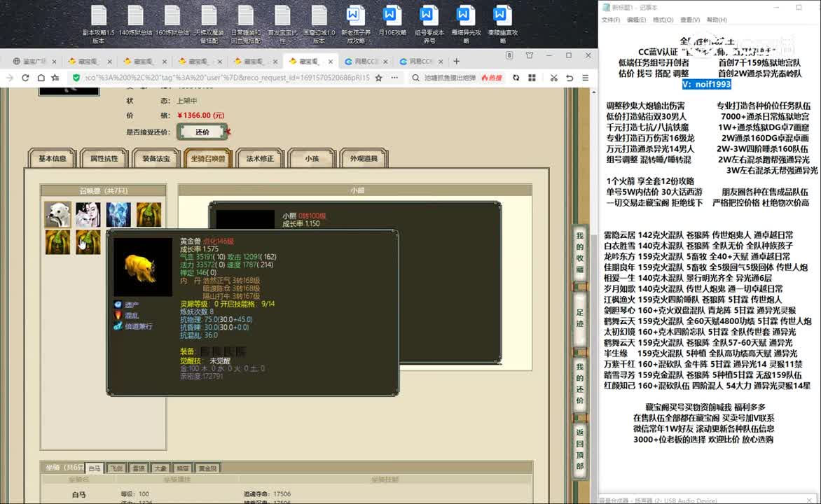
Task: Click the 雾隐云居 142克火混队 line in Notepad
Action: [x=698, y=235]
